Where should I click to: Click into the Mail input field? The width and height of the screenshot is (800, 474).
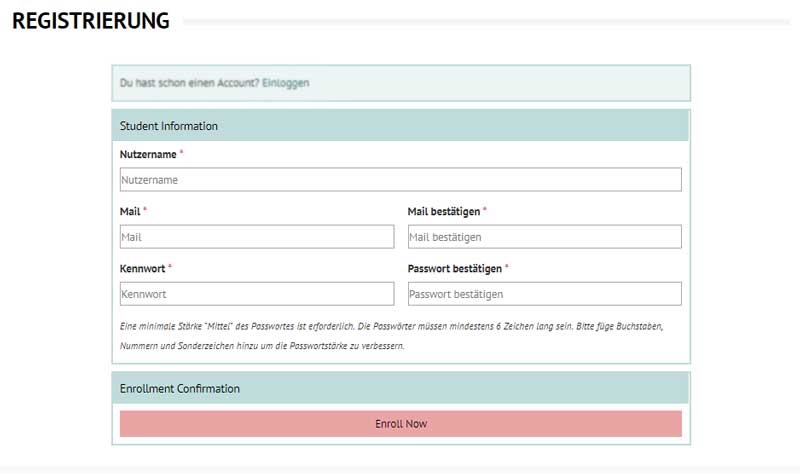point(257,237)
